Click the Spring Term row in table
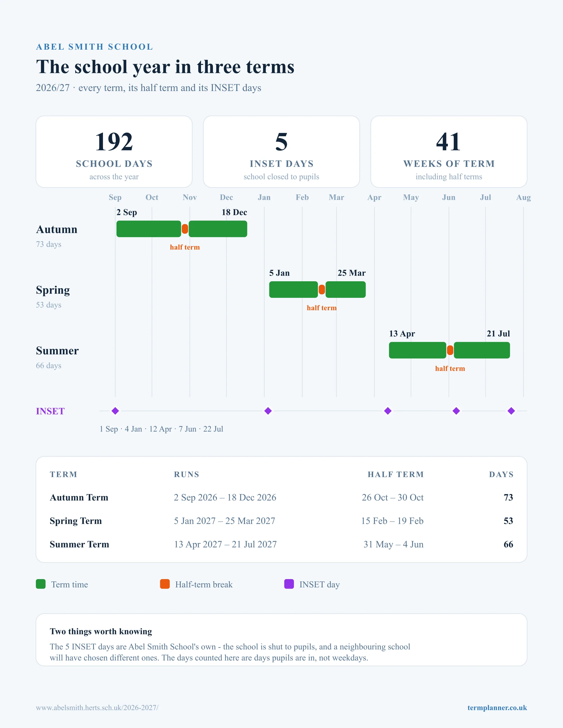This screenshot has width=563, height=728. tap(281, 521)
